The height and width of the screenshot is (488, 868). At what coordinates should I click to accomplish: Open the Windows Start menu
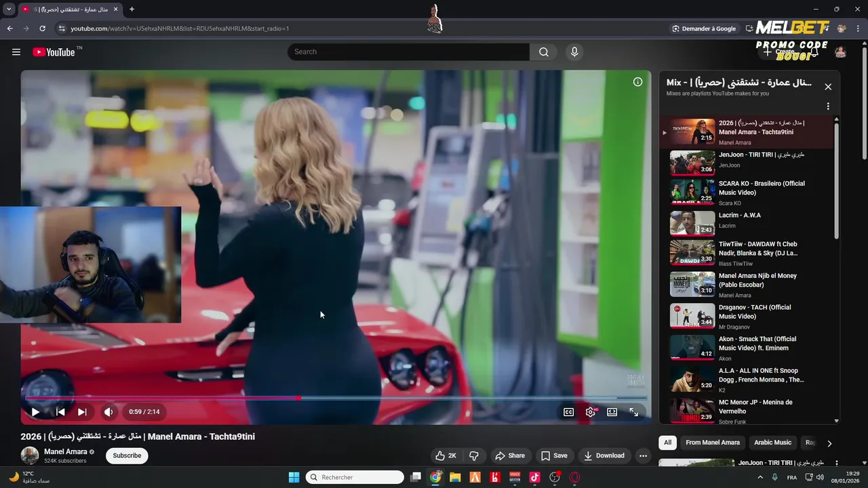(x=294, y=477)
